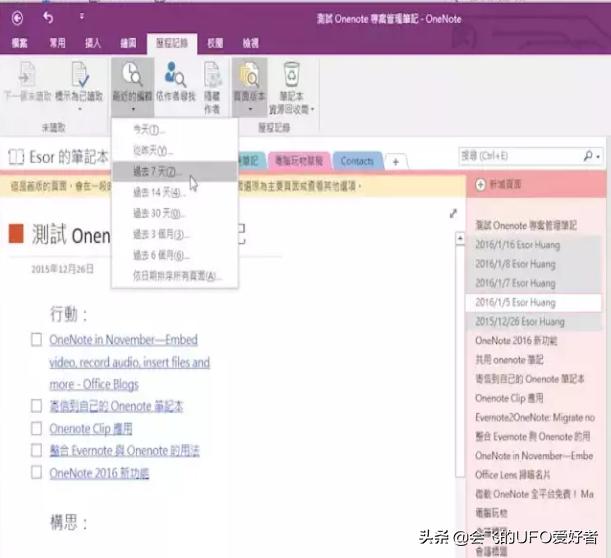Switch to the 常用 (Home) ribbon tab

tap(57, 42)
